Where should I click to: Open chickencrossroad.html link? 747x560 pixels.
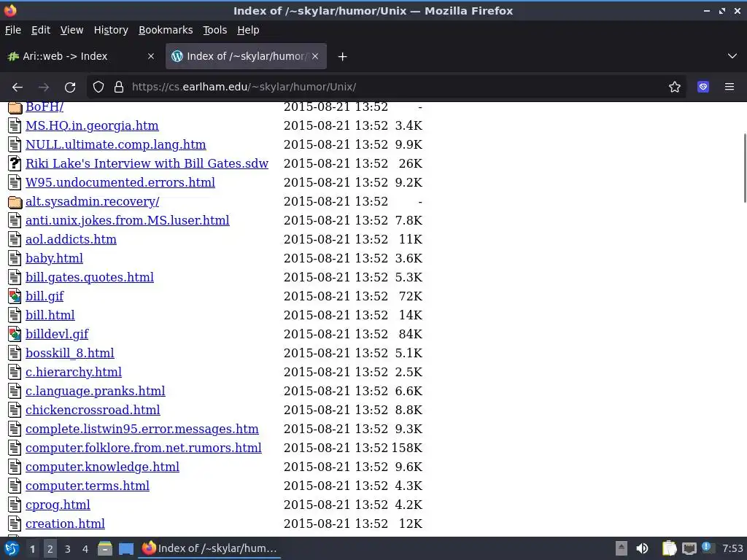coord(93,410)
